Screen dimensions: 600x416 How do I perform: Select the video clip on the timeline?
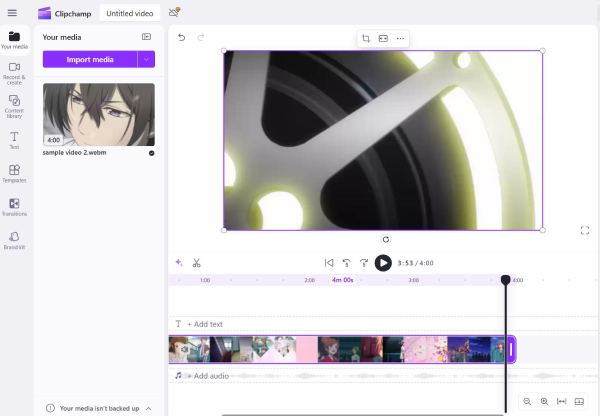(x=342, y=349)
